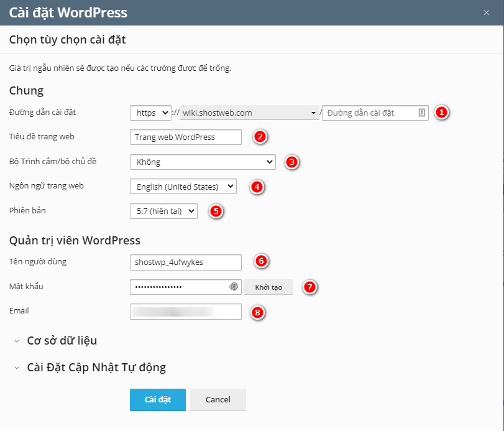Open the https protocol dropdown
Viewport: 504px width, 431px height.
click(x=149, y=113)
